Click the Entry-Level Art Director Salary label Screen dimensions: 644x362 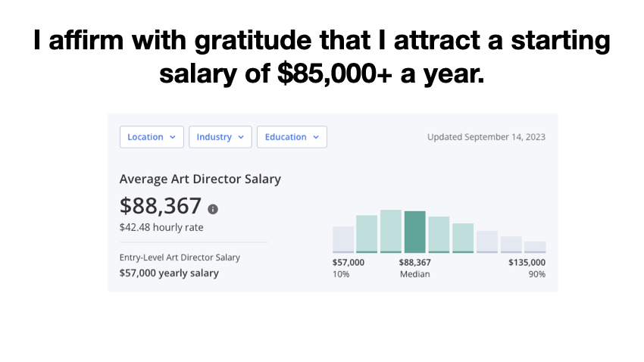point(180,257)
